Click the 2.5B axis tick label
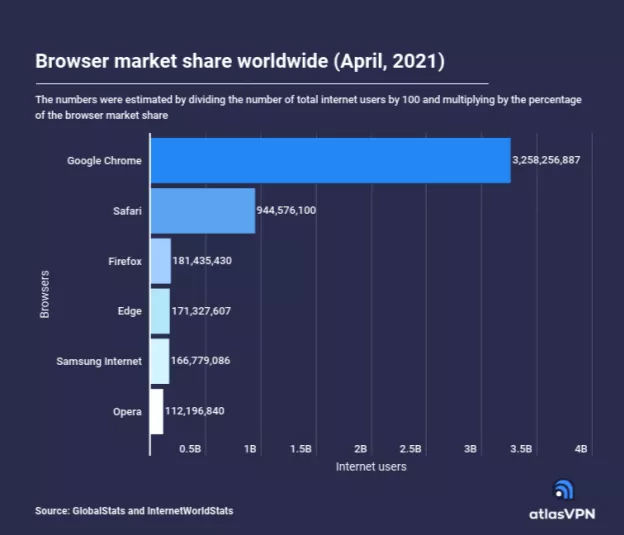The height and width of the screenshot is (535, 624). click(410, 449)
